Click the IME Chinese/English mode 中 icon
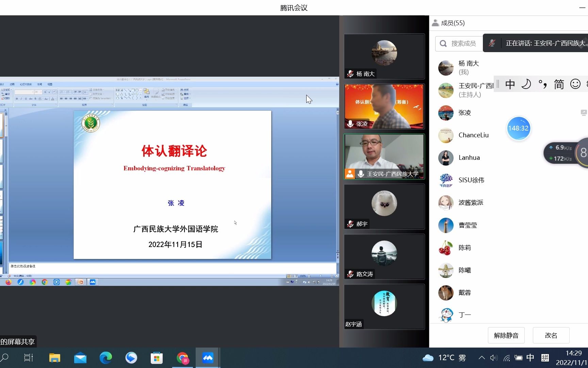The image size is (588, 368). coord(510,84)
